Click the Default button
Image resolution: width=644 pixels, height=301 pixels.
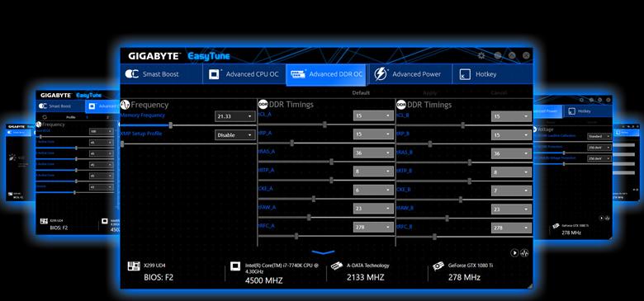(361, 93)
